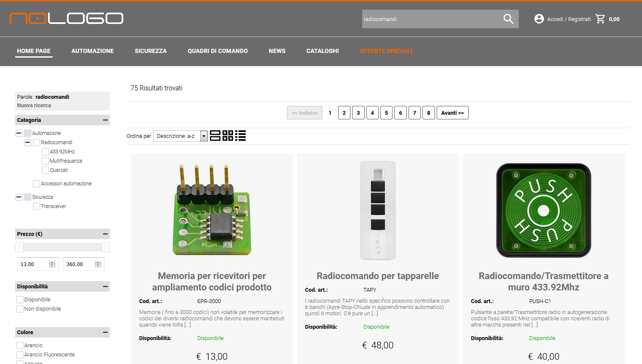Open the QUADRI DI COMANDO menu
Viewport: 642px width, 364px height.
coord(218,51)
